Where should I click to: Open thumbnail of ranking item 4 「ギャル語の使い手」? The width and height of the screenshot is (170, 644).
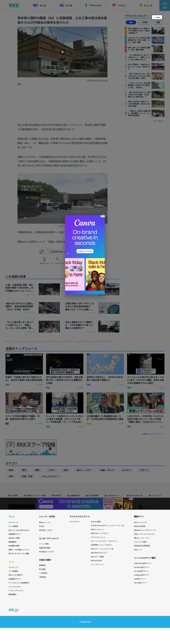(158, 58)
